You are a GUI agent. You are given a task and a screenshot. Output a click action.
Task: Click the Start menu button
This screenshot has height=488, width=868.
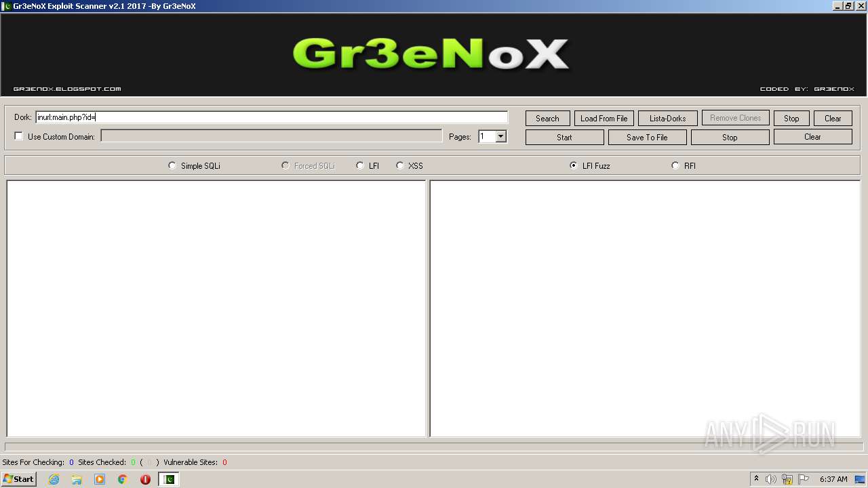click(x=18, y=479)
